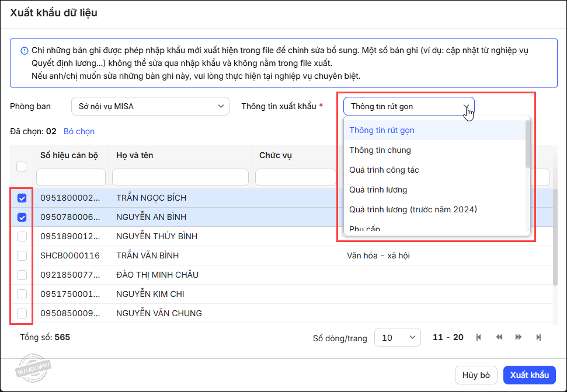Select 'Thông tin chung' from list
The height and width of the screenshot is (392, 567).
tap(380, 150)
